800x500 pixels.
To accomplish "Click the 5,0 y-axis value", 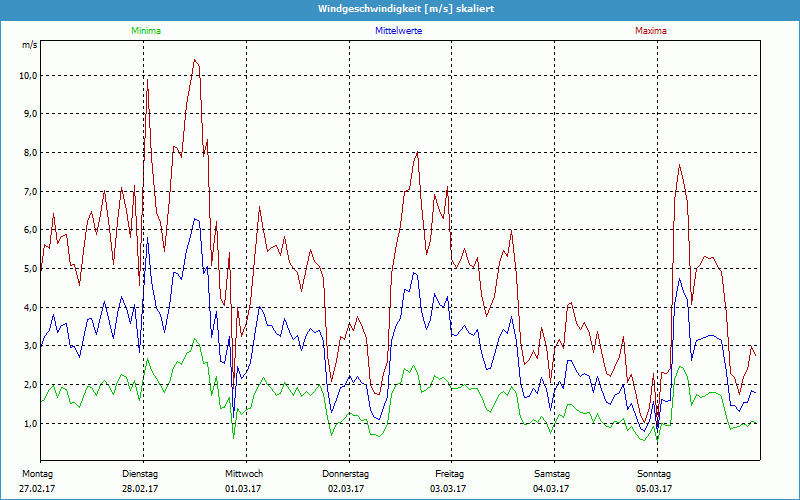I will click(30, 268).
